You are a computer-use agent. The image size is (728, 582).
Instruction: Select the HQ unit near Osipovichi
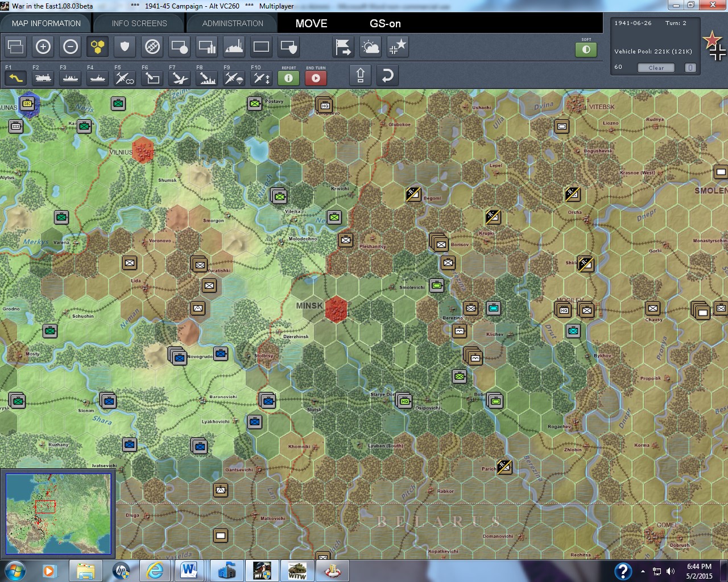404,401
